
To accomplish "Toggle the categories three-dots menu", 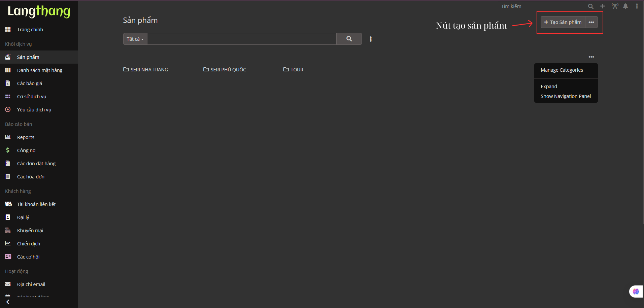I will (591, 57).
